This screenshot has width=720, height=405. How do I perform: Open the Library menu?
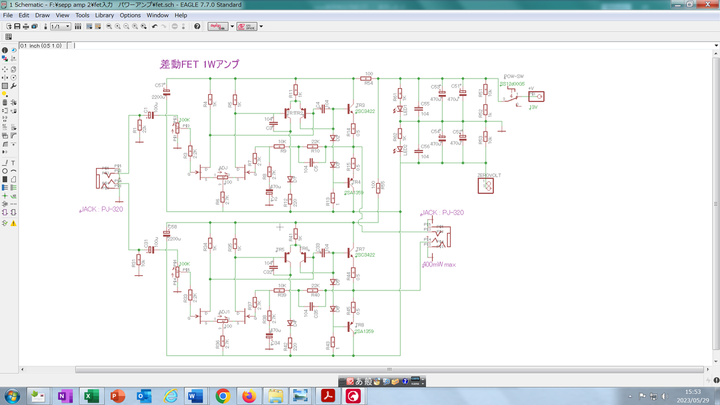[x=104, y=15]
